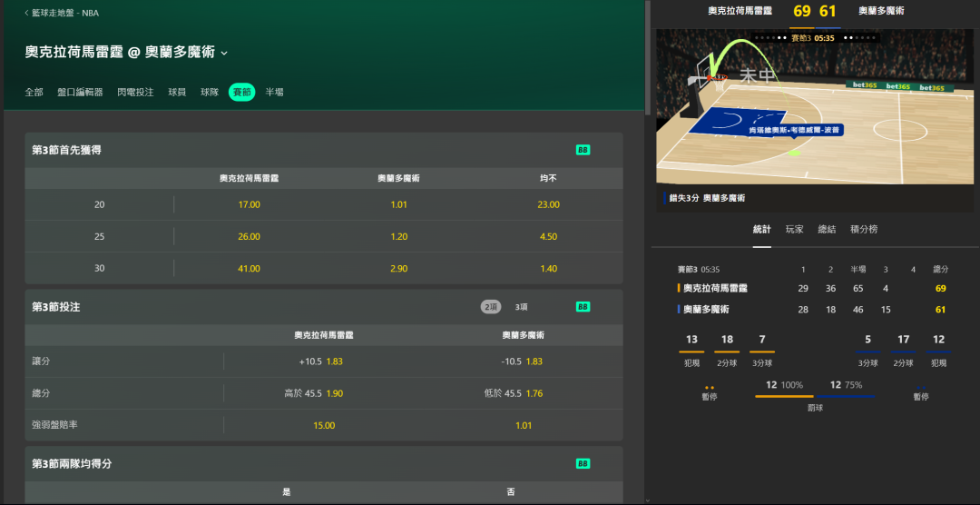Click the 魔術 暫停 timeout indicator
980x505 pixels.
[x=921, y=392]
